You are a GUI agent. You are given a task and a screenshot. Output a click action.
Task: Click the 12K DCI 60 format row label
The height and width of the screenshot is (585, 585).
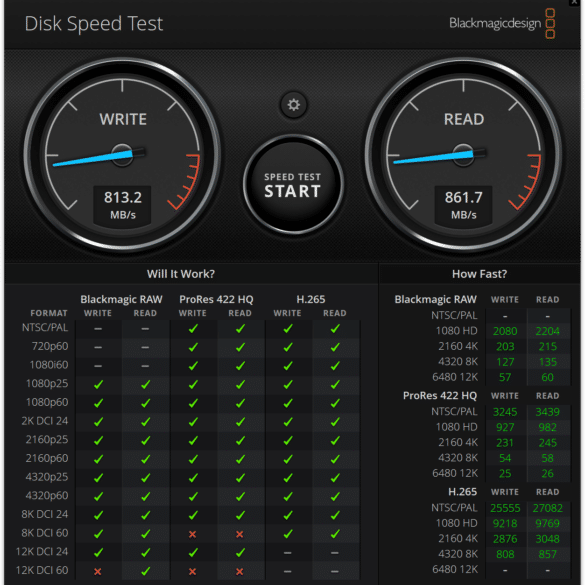tap(42, 570)
